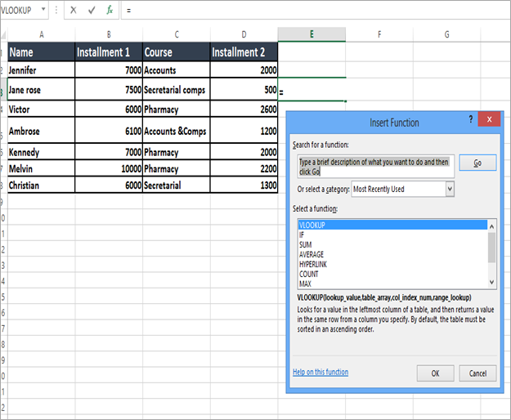
Task: Click the Course header cell
Action: click(177, 52)
